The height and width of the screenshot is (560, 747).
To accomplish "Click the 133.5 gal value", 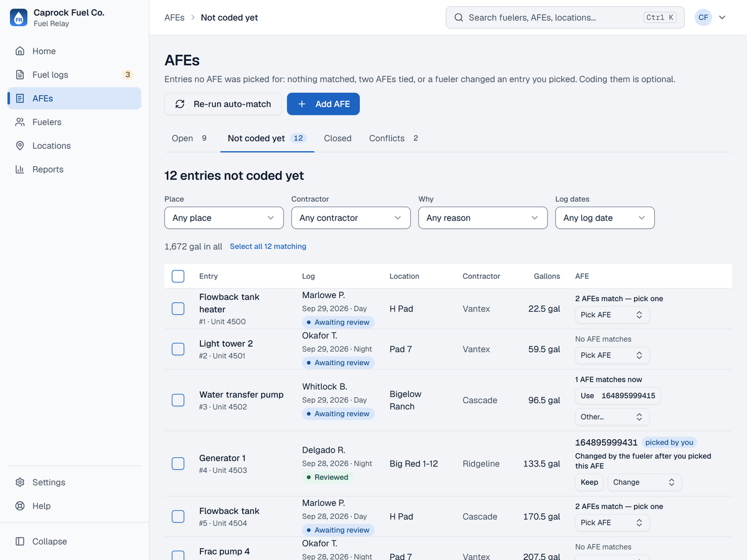I will click(x=542, y=464).
